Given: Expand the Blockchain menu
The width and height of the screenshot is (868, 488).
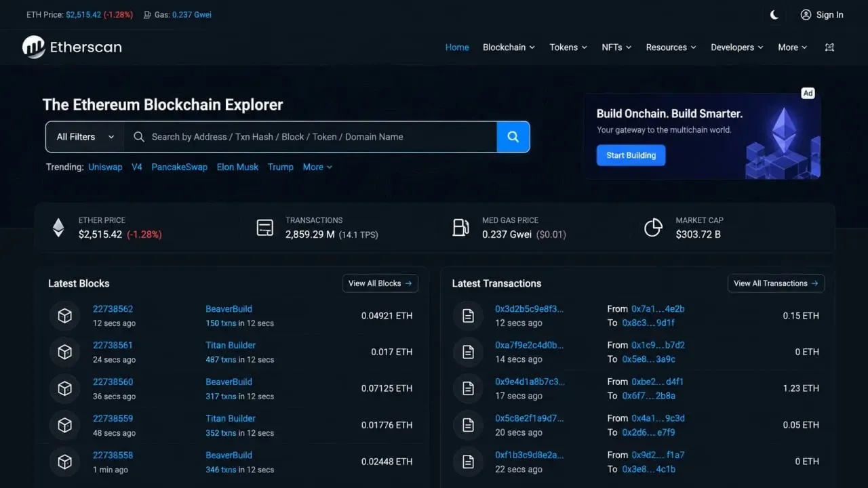Looking at the screenshot, I should point(509,47).
